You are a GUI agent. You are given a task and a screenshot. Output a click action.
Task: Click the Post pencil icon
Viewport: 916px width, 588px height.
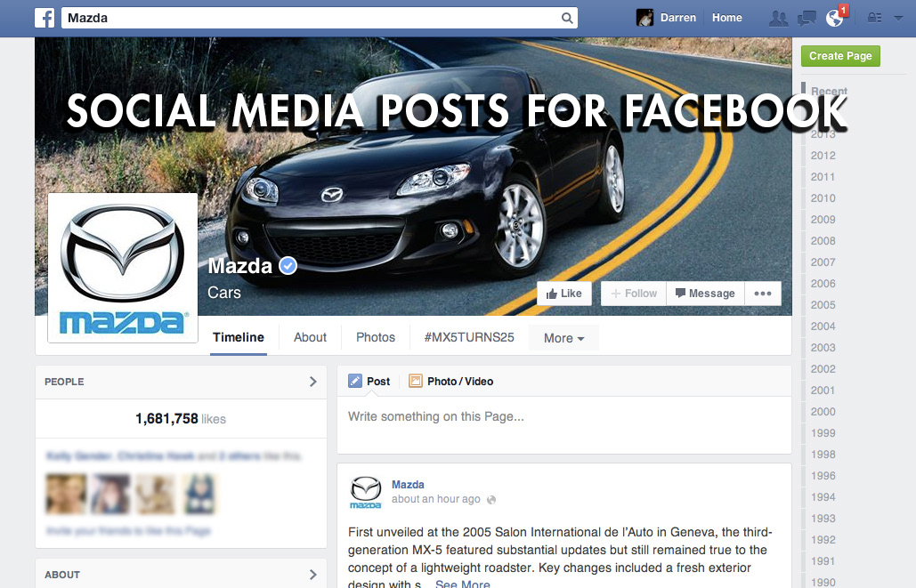point(355,382)
